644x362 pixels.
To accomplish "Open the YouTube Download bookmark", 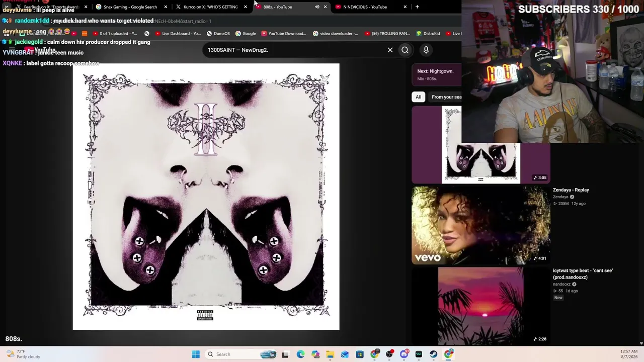I will 284,34.
